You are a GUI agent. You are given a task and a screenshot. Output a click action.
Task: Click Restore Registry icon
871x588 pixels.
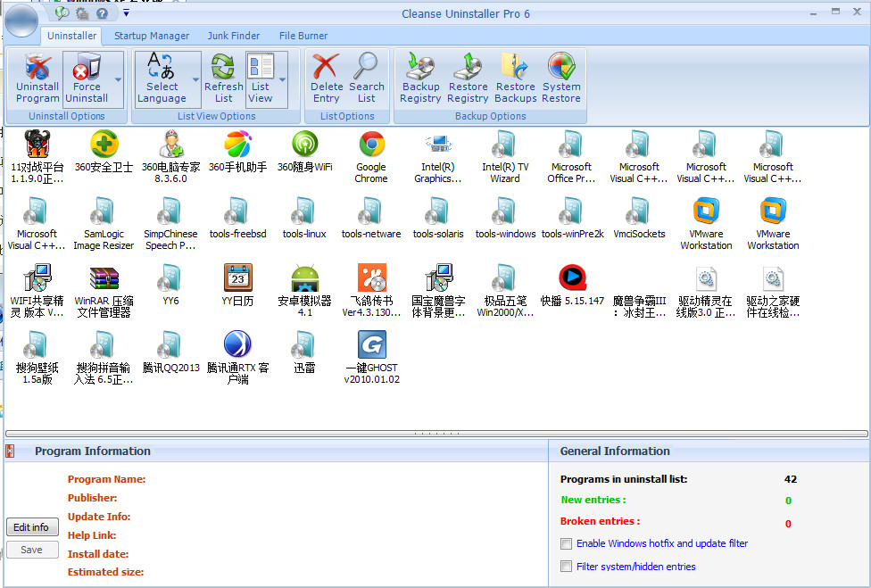[468, 66]
